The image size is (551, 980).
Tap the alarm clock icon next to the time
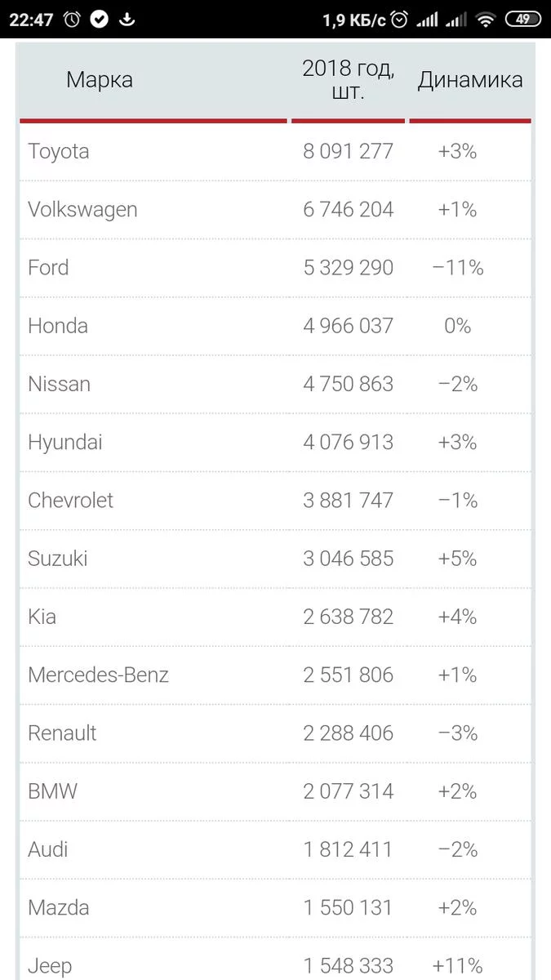(x=72, y=20)
